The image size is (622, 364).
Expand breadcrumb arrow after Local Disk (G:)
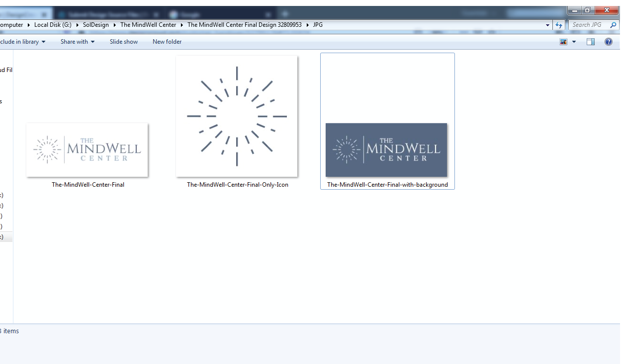[x=78, y=25]
